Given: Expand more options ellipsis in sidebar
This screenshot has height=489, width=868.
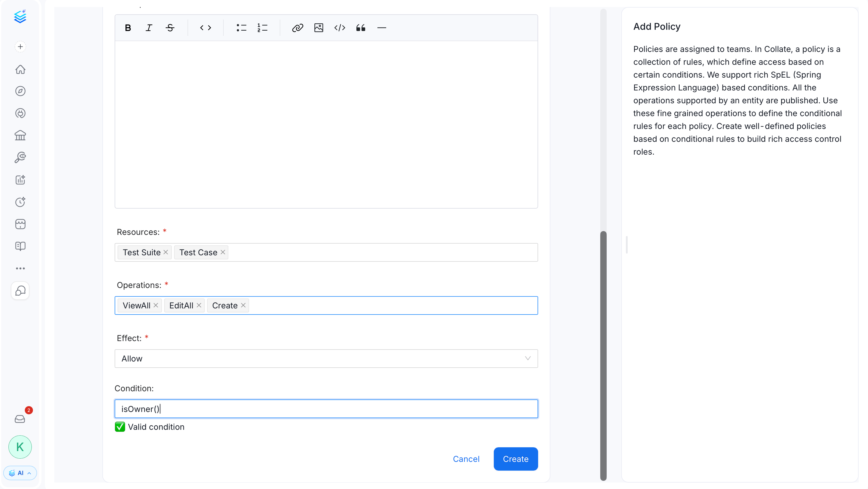Looking at the screenshot, I should [20, 269].
